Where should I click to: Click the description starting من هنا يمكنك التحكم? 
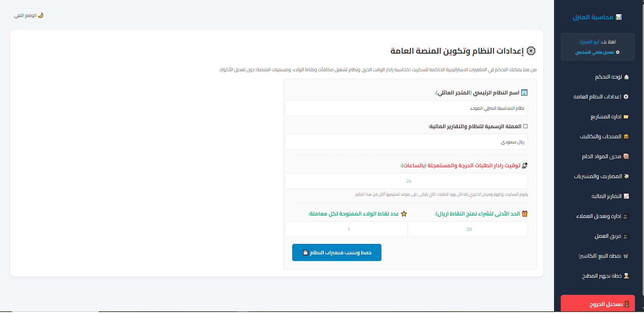click(x=378, y=70)
